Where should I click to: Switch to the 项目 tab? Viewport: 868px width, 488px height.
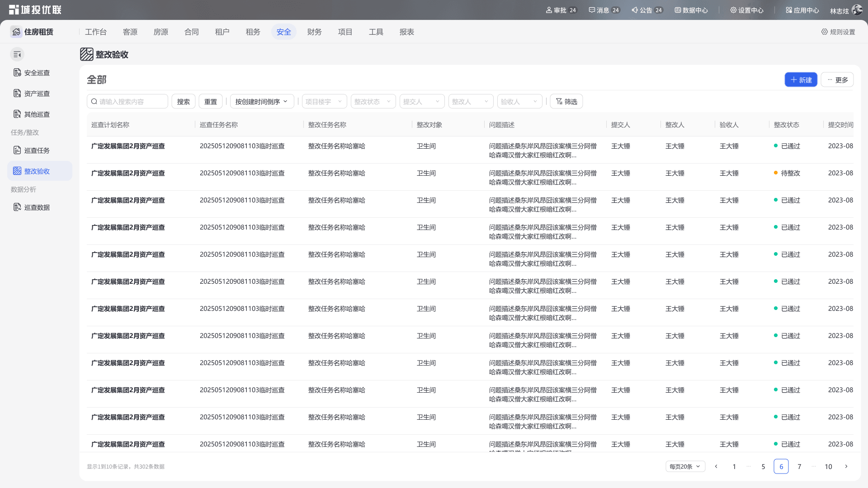345,32
